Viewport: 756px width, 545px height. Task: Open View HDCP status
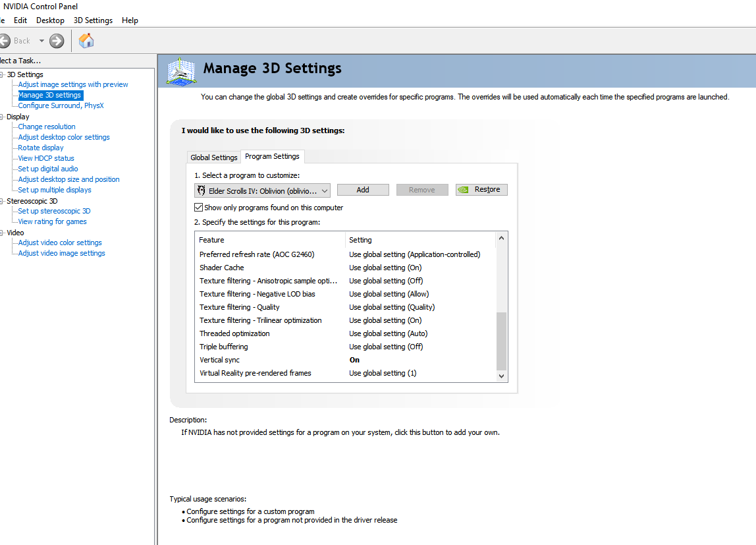(x=46, y=158)
